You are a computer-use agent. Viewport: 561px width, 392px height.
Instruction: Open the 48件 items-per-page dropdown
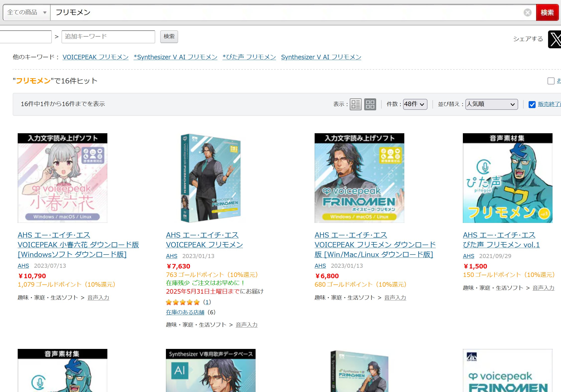tap(415, 104)
